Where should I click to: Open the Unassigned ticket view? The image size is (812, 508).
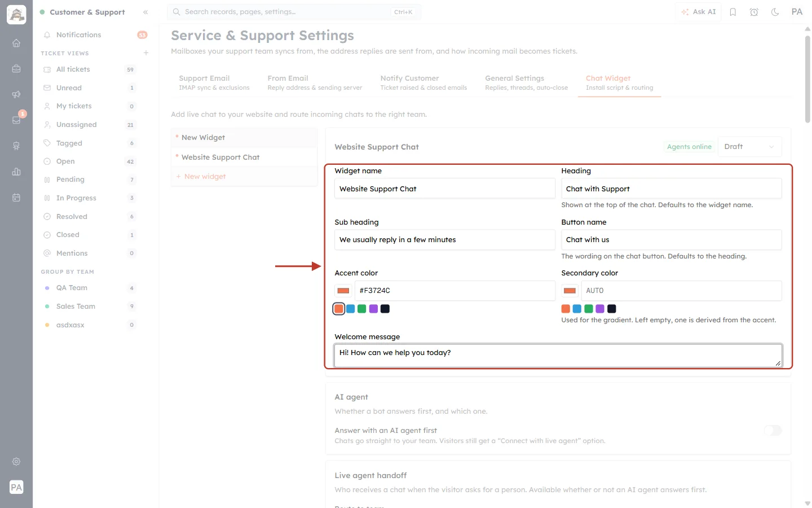pyautogui.click(x=89, y=125)
